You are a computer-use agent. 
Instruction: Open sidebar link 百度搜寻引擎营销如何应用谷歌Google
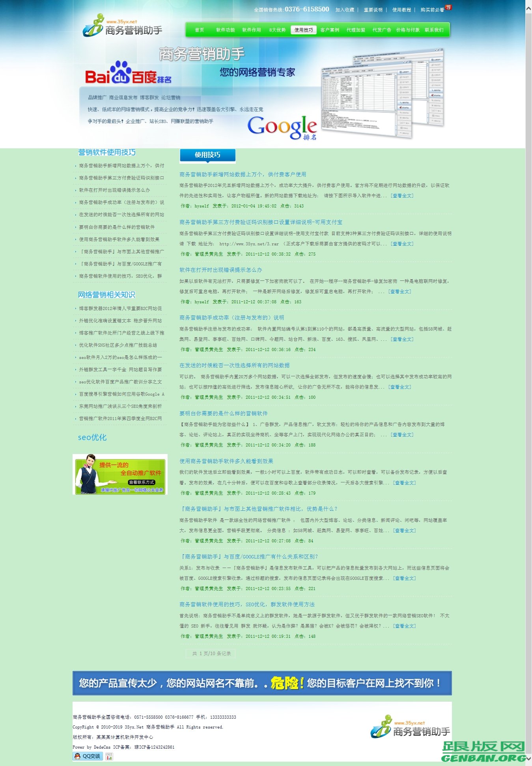tap(121, 394)
